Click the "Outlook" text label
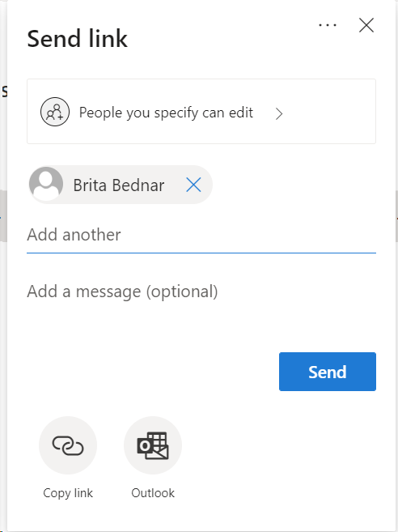This screenshot has height=532, width=398. tap(153, 493)
